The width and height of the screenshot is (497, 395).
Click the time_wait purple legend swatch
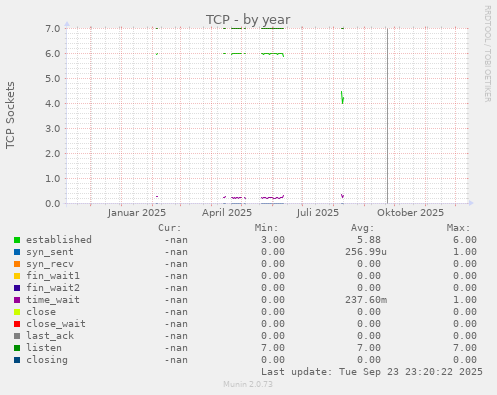tap(17, 300)
